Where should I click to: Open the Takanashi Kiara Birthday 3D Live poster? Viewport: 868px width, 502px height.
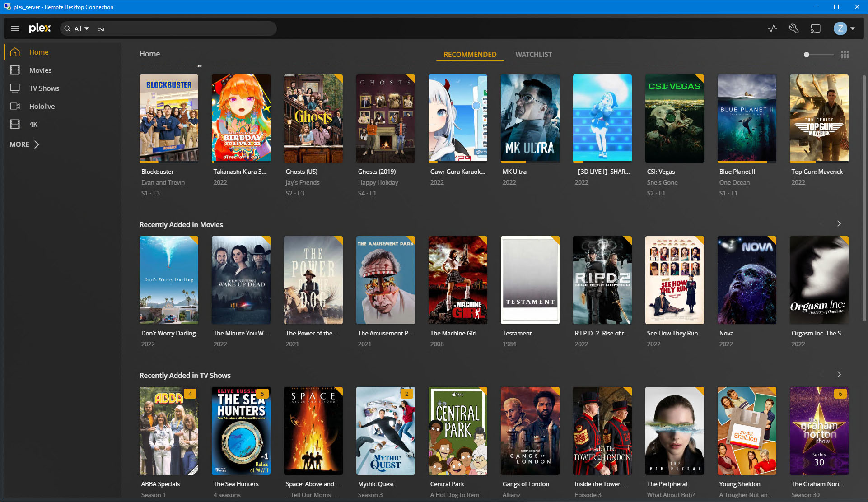coord(241,118)
